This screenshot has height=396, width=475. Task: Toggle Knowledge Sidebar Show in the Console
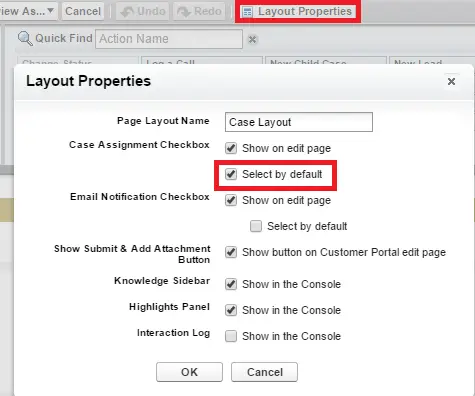click(231, 284)
